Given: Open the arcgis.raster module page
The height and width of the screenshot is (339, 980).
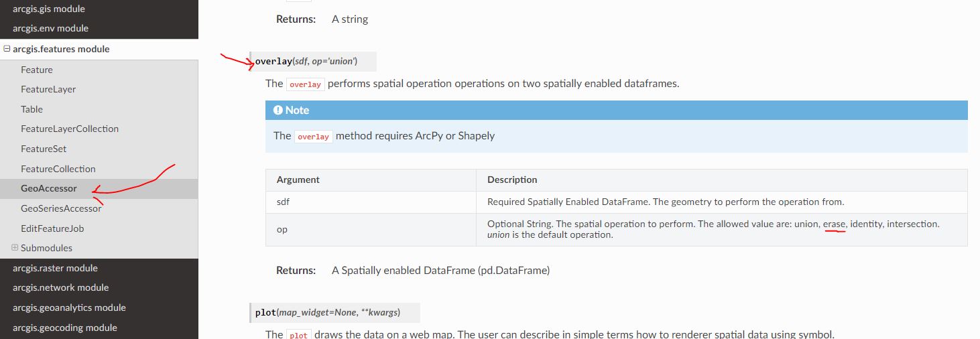Looking at the screenshot, I should point(55,268).
